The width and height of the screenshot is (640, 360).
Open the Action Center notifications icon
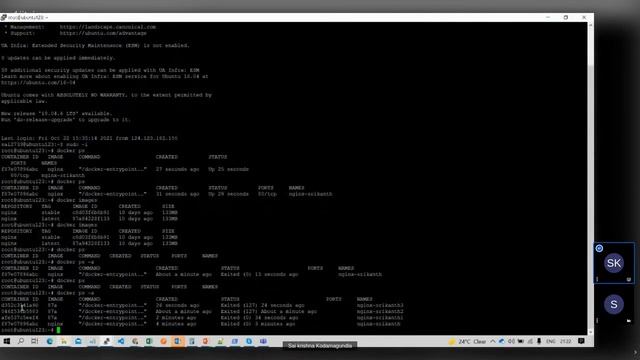click(581, 341)
